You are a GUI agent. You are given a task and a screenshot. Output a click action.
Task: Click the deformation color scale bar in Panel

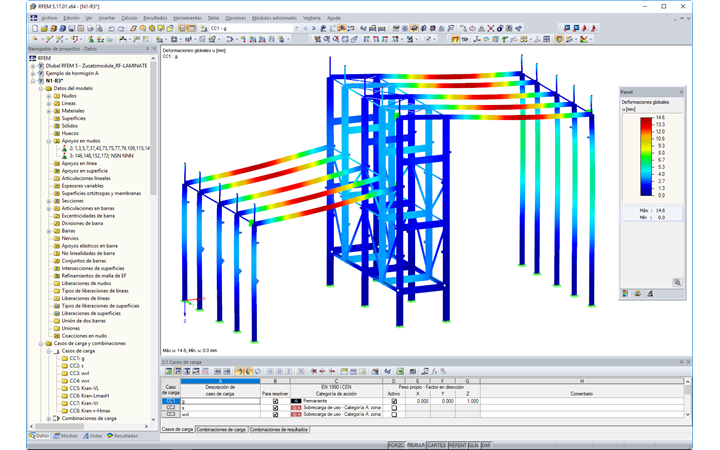[646, 157]
